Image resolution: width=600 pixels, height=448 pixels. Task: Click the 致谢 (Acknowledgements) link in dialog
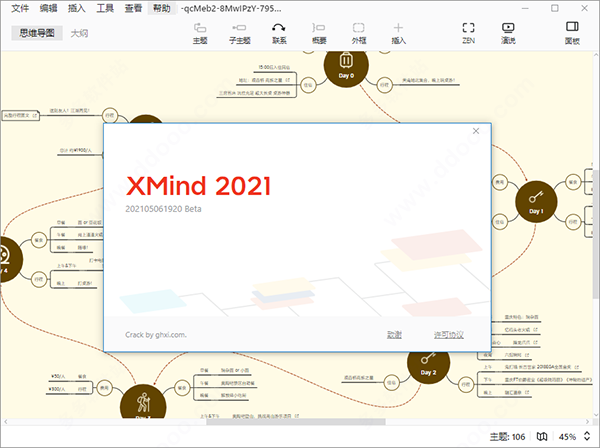[394, 335]
